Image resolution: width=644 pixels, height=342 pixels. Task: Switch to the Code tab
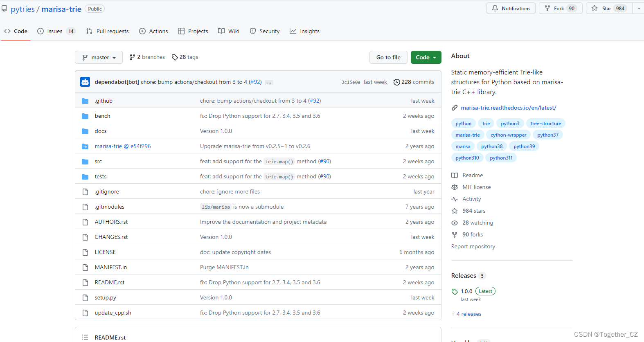pos(16,31)
